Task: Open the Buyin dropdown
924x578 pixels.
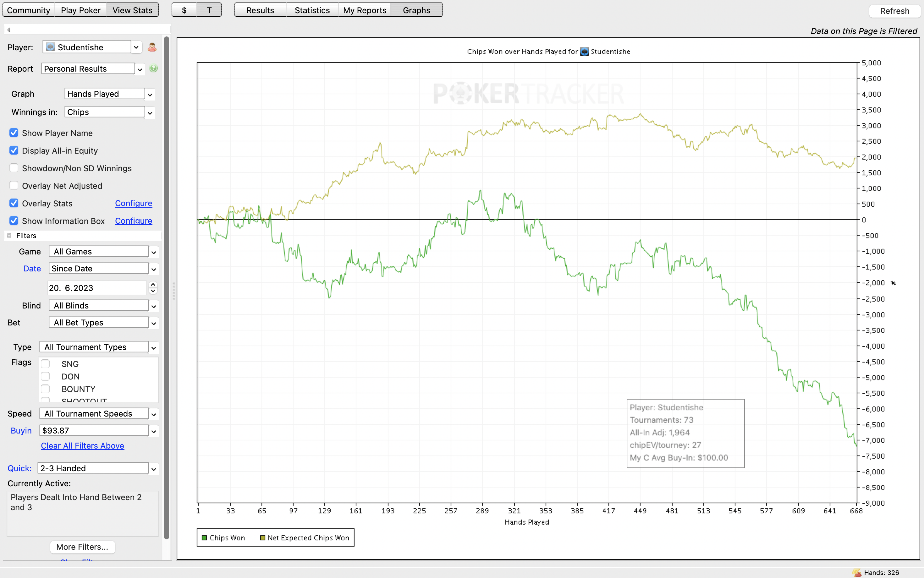Action: pos(154,431)
